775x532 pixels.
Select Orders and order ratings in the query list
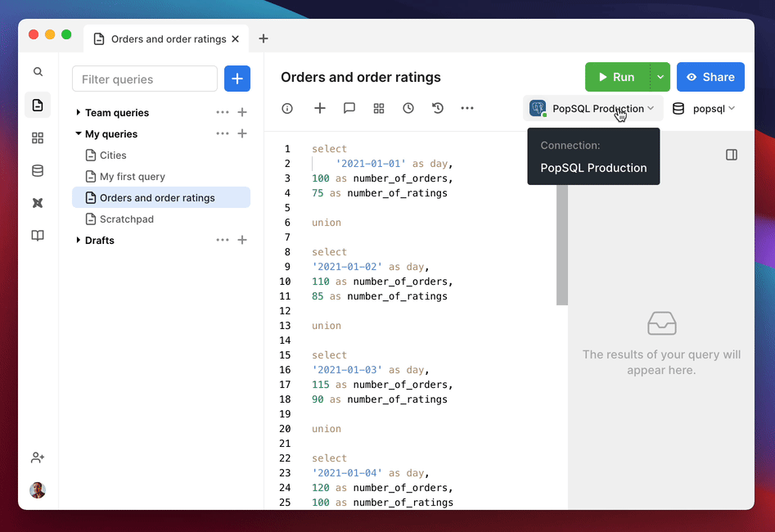(x=161, y=198)
